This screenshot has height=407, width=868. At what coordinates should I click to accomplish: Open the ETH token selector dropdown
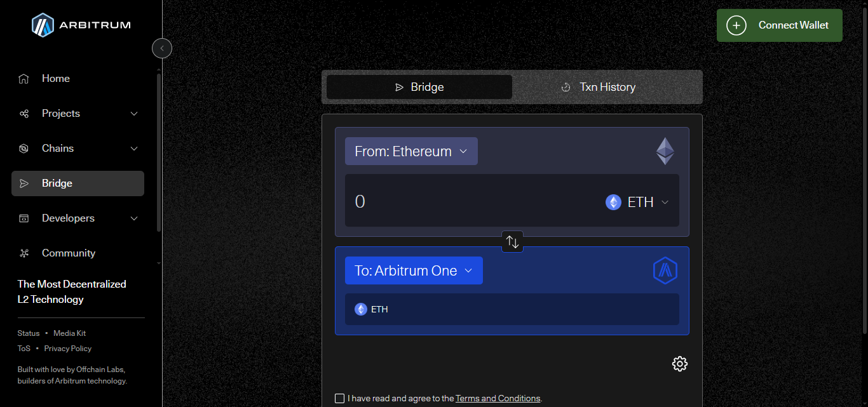coord(637,202)
